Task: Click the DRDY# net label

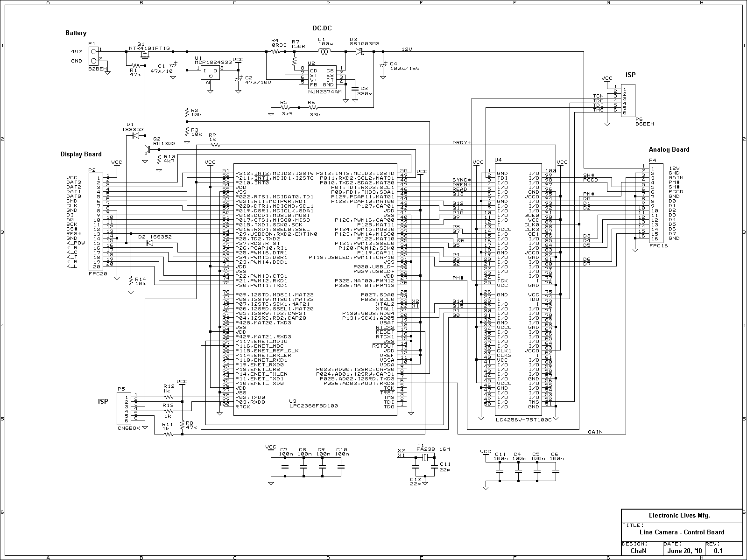Action: (461, 142)
